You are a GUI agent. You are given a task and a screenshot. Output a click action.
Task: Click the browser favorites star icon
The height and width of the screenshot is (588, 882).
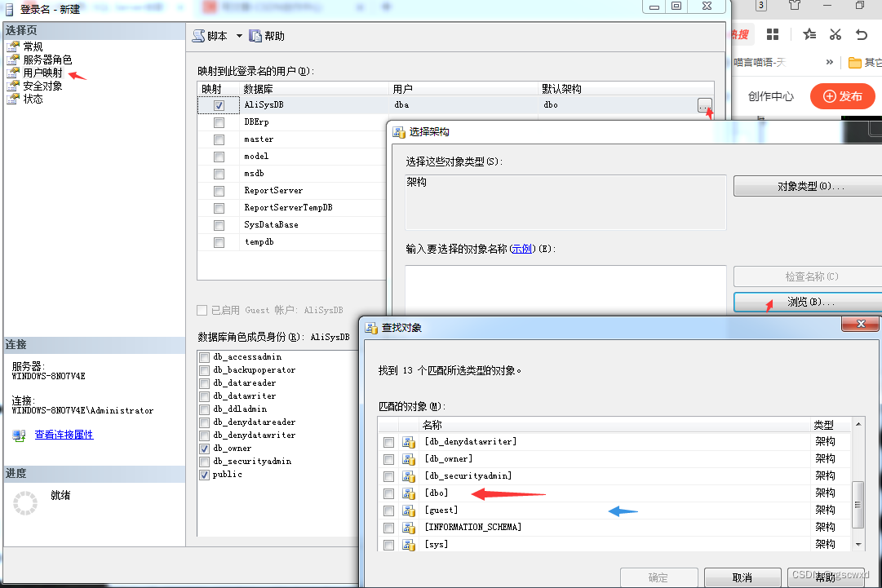click(x=809, y=34)
